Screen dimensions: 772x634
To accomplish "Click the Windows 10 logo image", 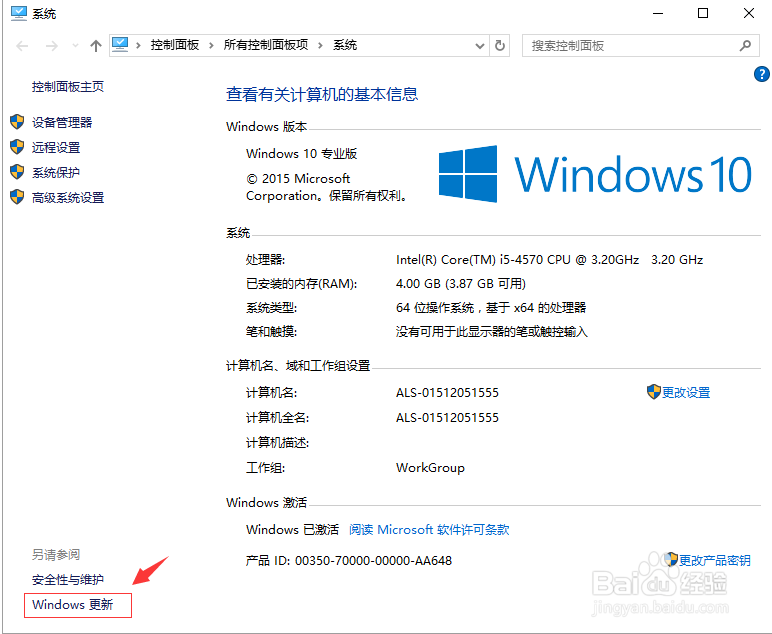I will [595, 174].
